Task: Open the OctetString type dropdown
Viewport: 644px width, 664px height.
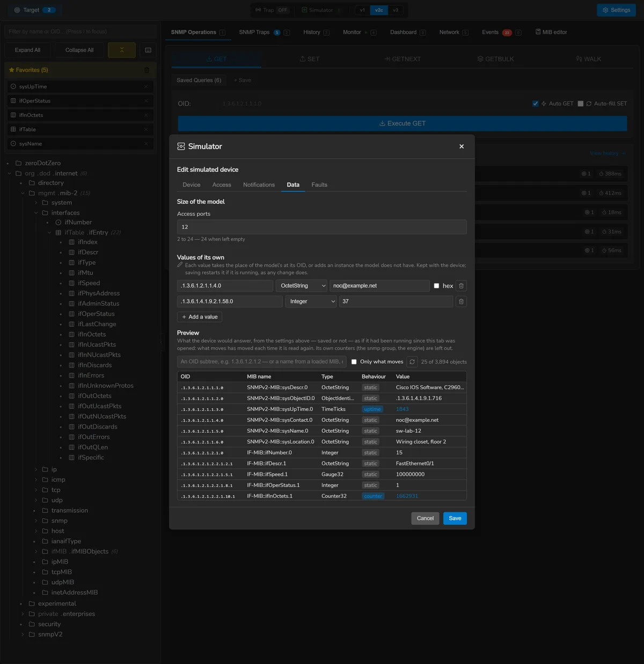Action: pos(301,286)
